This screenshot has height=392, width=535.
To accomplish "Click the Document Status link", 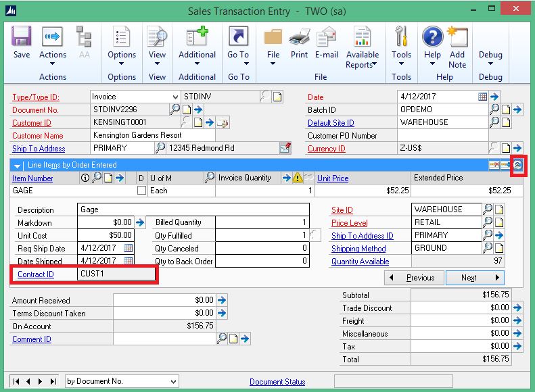I will pyautogui.click(x=277, y=382).
